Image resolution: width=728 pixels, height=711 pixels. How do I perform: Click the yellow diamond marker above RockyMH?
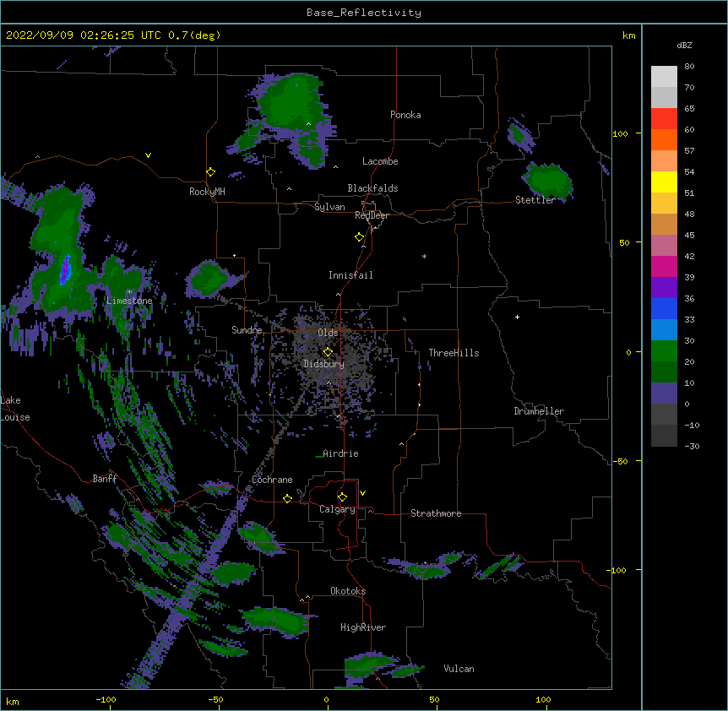pos(211,172)
